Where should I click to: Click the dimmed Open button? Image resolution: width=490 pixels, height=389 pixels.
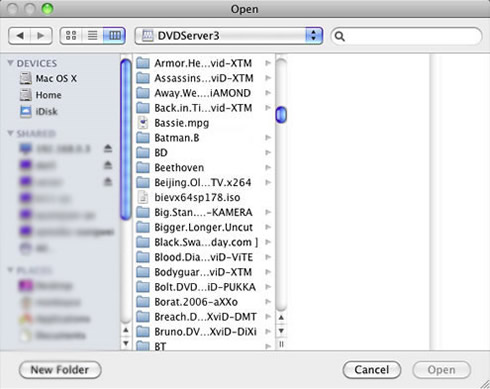(x=442, y=370)
